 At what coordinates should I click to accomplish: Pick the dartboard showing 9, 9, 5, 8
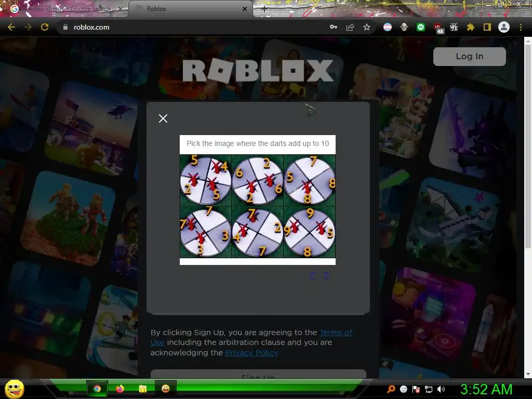tap(310, 232)
